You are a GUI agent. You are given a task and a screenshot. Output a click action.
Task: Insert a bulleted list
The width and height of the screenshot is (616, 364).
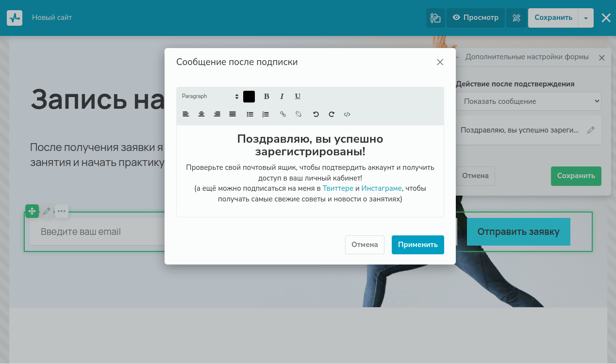click(x=250, y=114)
